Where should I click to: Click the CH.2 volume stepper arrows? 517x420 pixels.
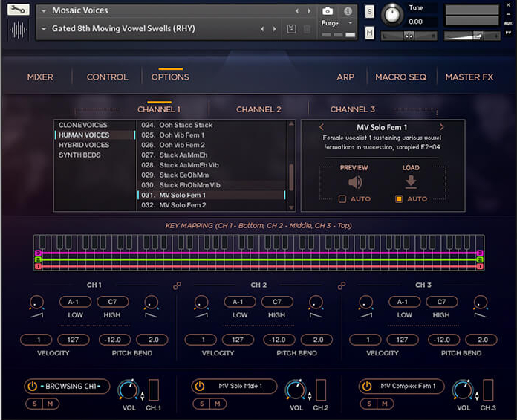pyautogui.click(x=310, y=396)
